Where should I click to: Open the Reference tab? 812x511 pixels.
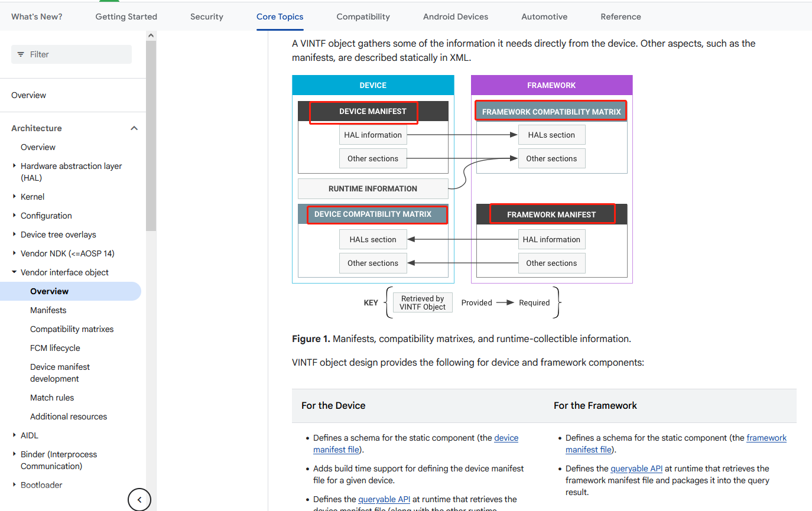click(621, 17)
